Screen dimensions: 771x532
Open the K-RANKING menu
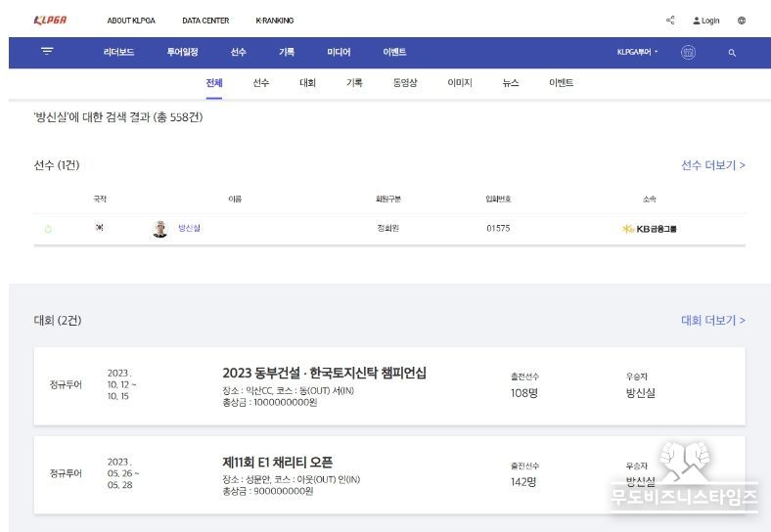pyautogui.click(x=274, y=21)
